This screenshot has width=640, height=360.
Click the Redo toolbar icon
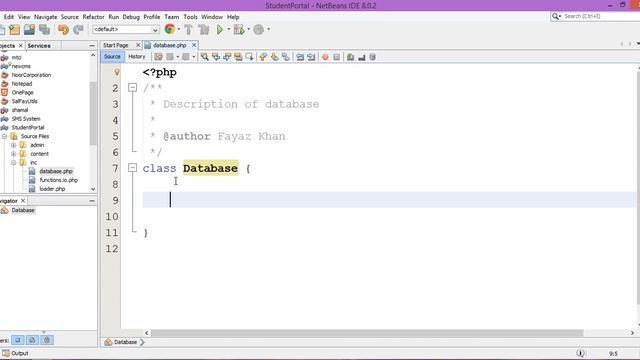(x=78, y=29)
